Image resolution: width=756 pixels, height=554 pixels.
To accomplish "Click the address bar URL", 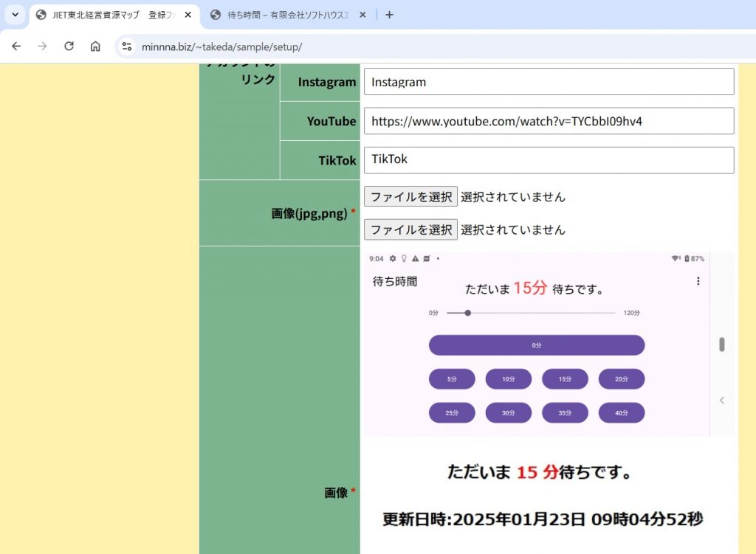I will tap(221, 46).
